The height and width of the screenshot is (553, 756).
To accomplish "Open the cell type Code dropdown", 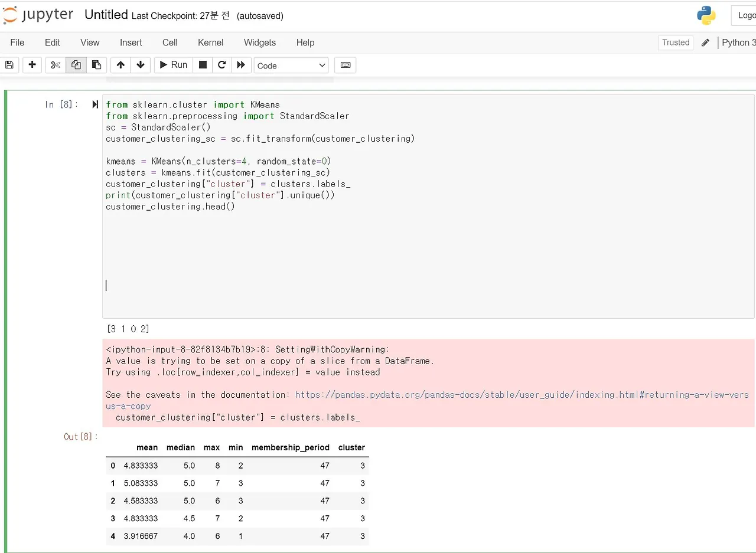I will 291,65.
